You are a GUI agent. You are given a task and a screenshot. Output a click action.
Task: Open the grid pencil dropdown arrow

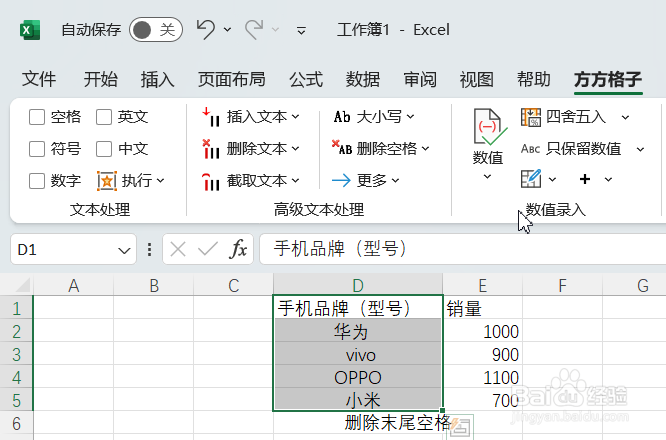tap(552, 179)
